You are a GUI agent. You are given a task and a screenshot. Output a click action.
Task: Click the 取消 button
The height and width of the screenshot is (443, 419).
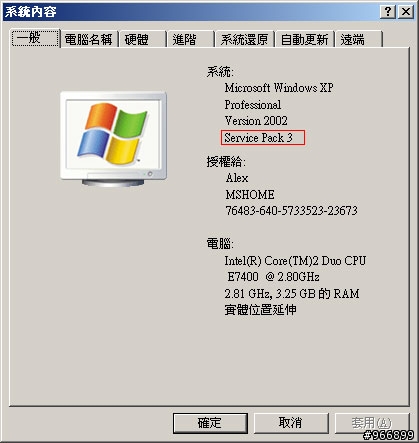pos(291,423)
